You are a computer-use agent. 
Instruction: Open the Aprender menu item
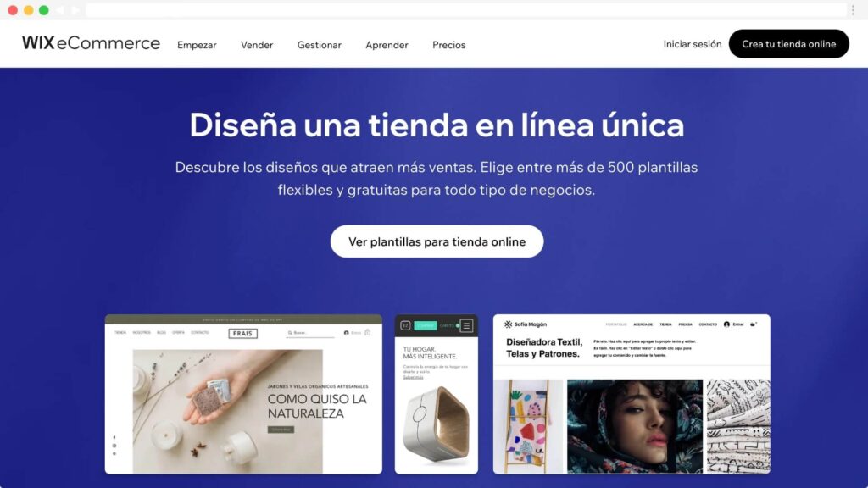point(387,45)
